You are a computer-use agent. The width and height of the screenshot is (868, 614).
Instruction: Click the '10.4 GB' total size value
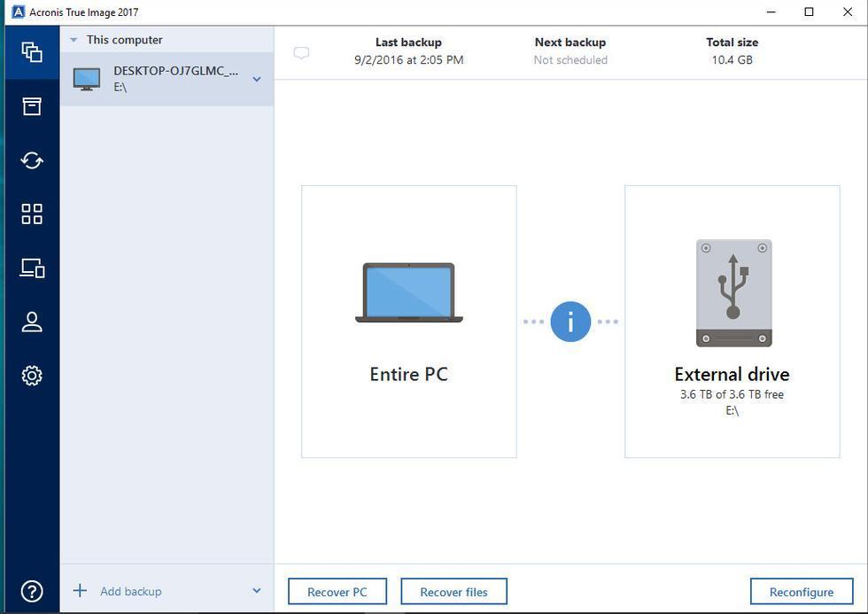click(x=732, y=59)
